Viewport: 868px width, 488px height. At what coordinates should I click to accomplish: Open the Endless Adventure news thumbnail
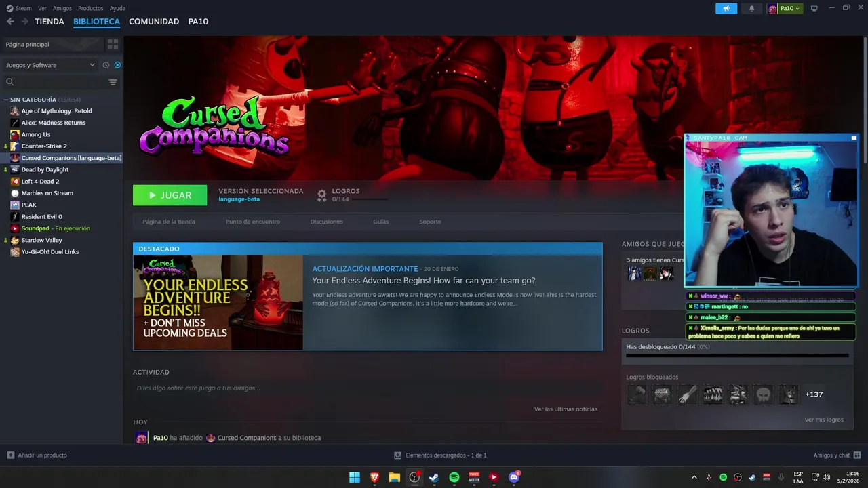click(218, 302)
